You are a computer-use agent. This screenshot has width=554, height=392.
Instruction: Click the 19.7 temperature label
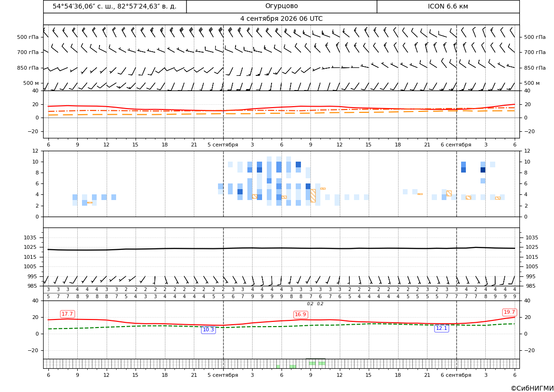(509, 312)
